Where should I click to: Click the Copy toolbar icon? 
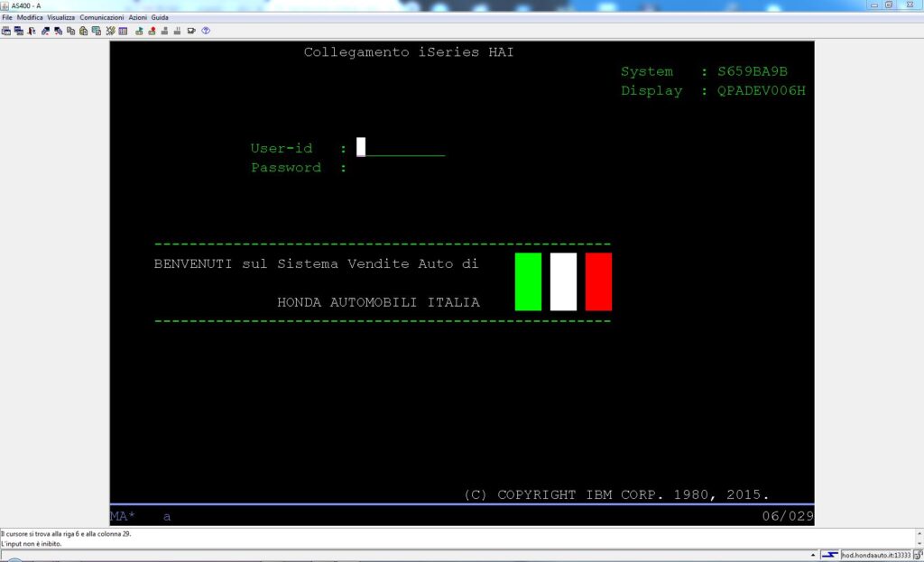coord(70,31)
